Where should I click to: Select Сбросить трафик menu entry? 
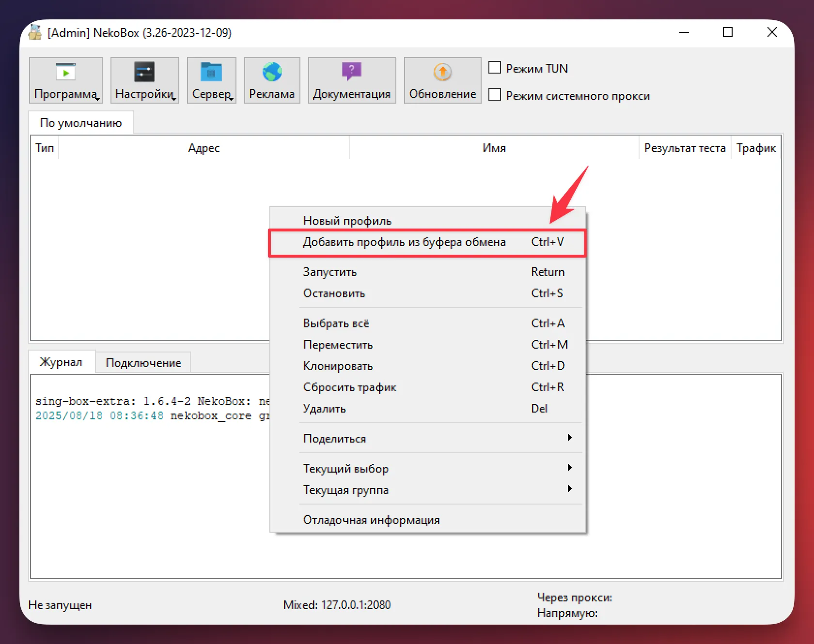coord(428,387)
